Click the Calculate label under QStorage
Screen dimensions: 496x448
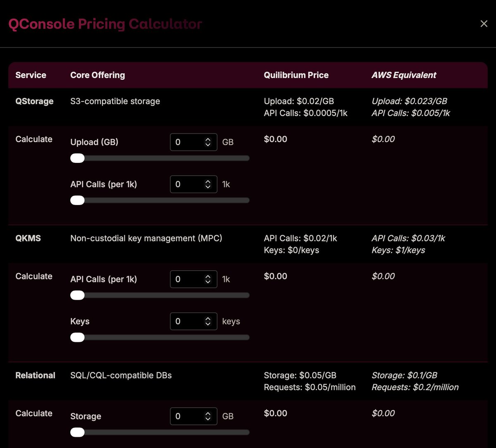point(34,139)
